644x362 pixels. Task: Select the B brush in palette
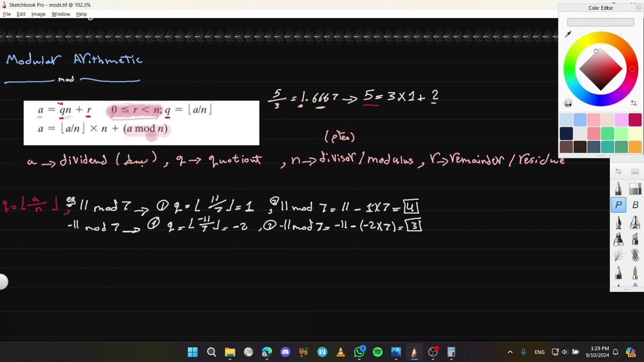[635, 205]
